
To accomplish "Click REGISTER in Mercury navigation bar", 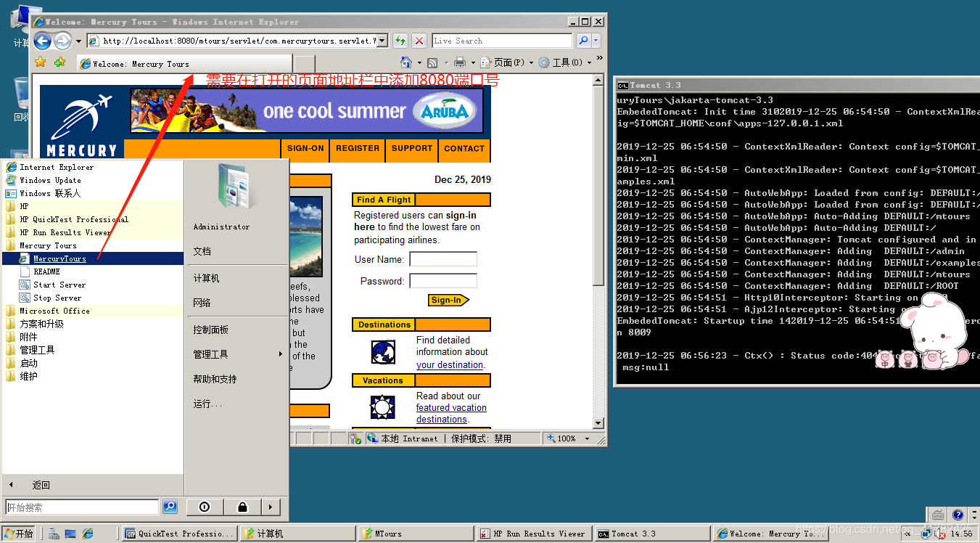I will pyautogui.click(x=358, y=148).
